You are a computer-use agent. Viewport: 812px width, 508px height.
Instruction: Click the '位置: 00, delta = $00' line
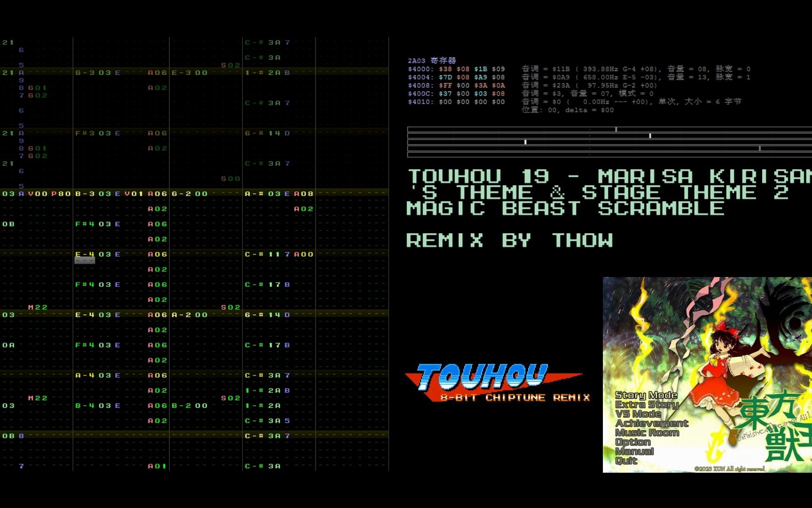point(568,110)
